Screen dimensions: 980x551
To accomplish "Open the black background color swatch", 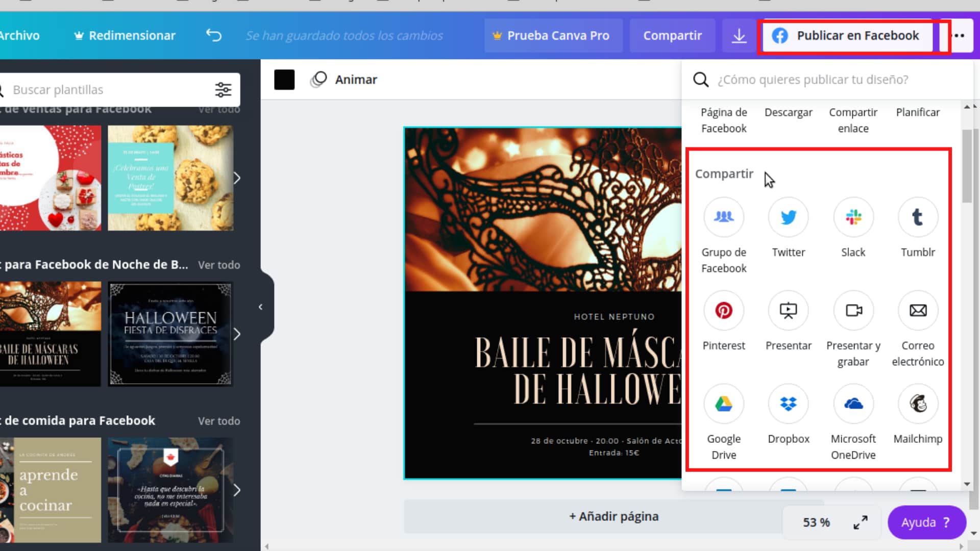I will (x=284, y=80).
